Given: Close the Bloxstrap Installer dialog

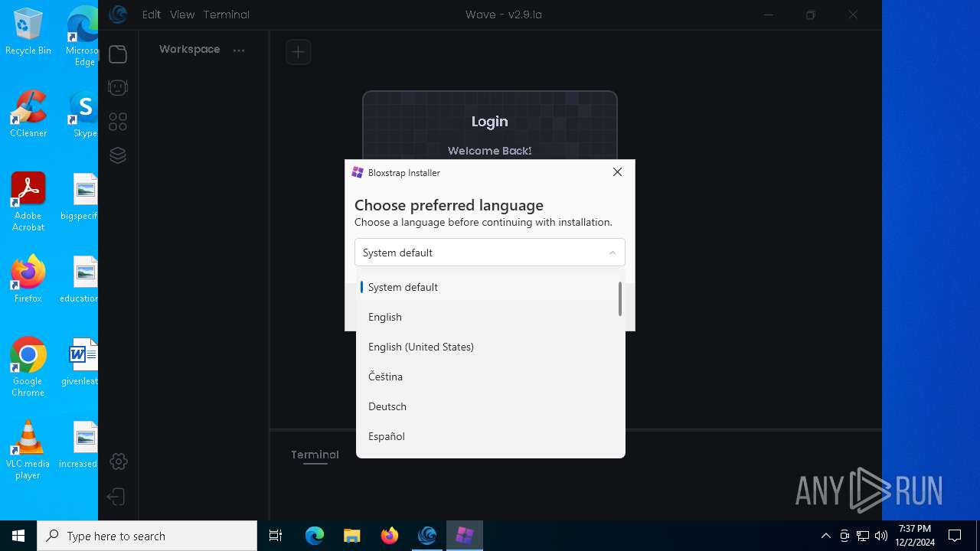Looking at the screenshot, I should tap(618, 172).
